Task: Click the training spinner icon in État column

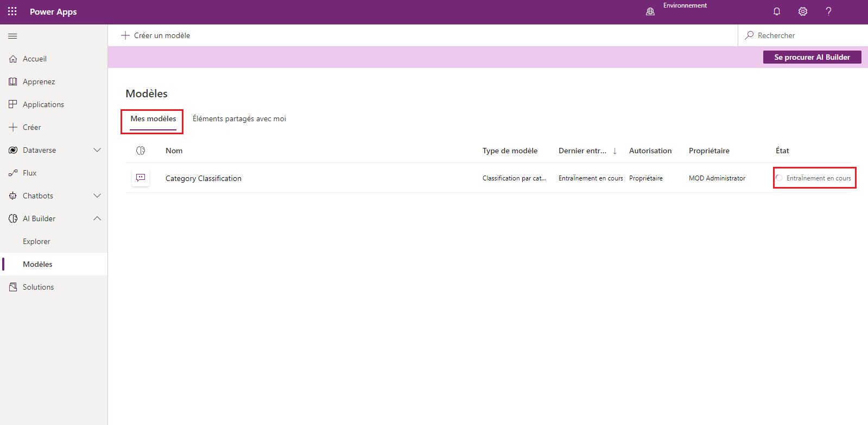Action: pos(779,178)
